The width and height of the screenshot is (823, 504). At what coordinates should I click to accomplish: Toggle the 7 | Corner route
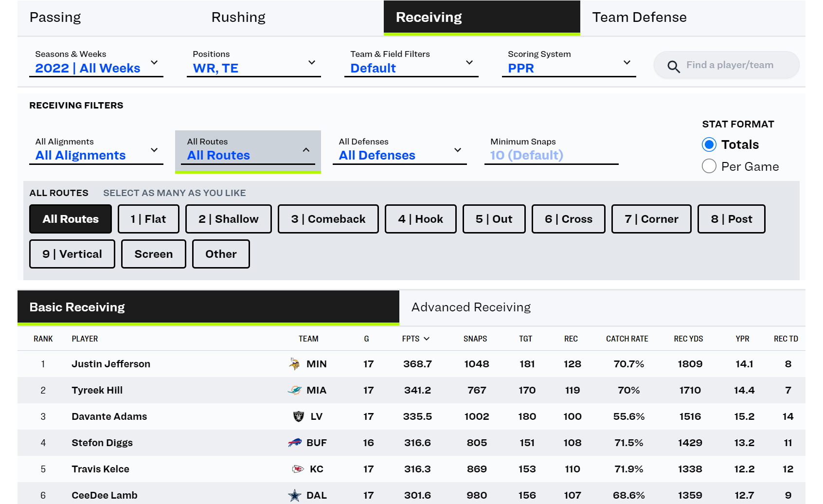click(651, 219)
